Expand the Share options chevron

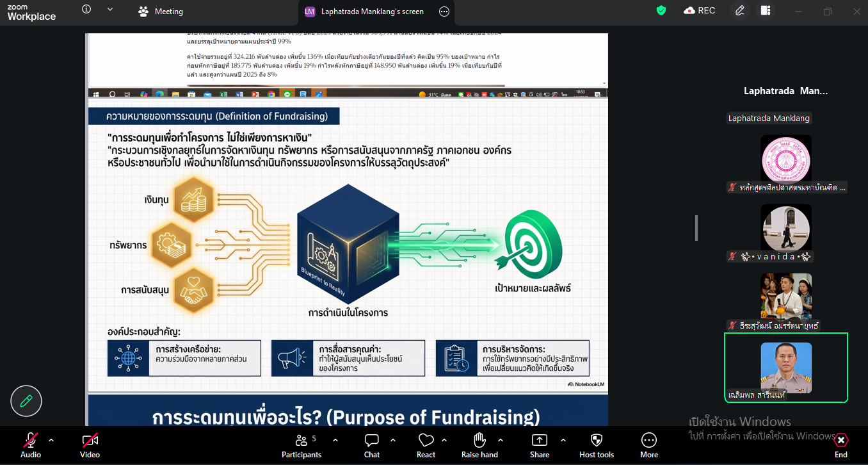(x=563, y=440)
